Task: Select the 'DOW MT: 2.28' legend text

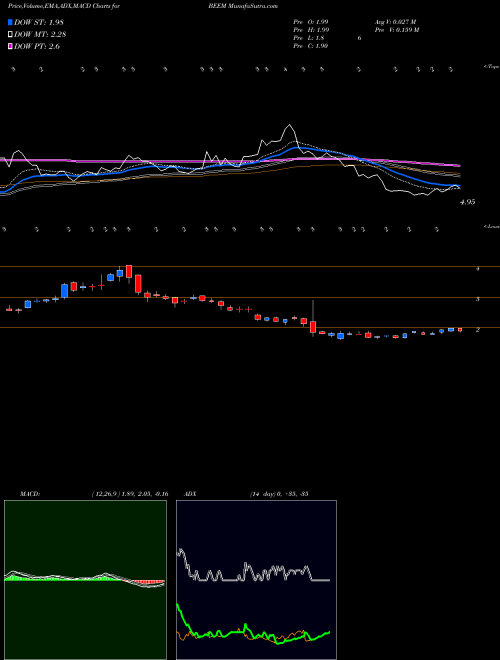Action: tap(40, 35)
